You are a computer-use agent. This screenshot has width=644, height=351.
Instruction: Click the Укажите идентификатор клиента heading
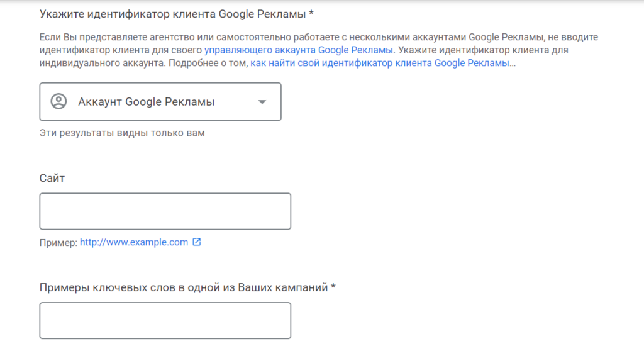(x=172, y=13)
